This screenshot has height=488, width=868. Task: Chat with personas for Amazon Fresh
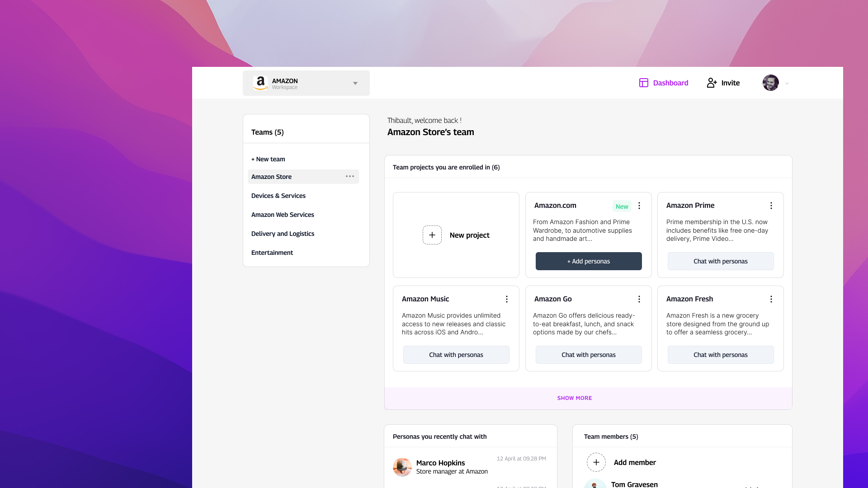point(721,355)
